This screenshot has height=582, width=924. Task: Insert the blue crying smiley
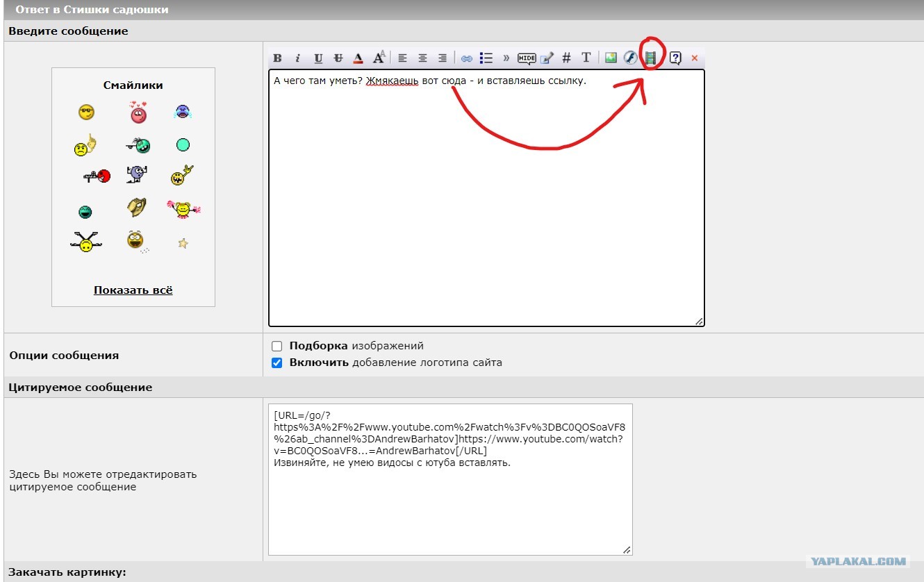tap(183, 111)
